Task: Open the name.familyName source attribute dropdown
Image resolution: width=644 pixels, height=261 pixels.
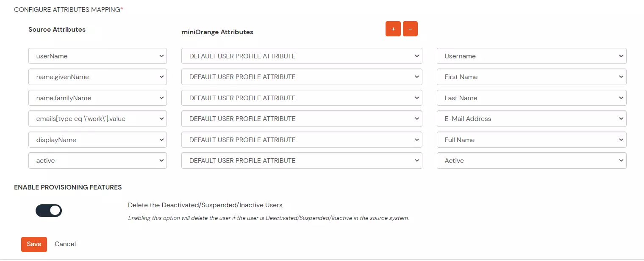Action: [97, 98]
